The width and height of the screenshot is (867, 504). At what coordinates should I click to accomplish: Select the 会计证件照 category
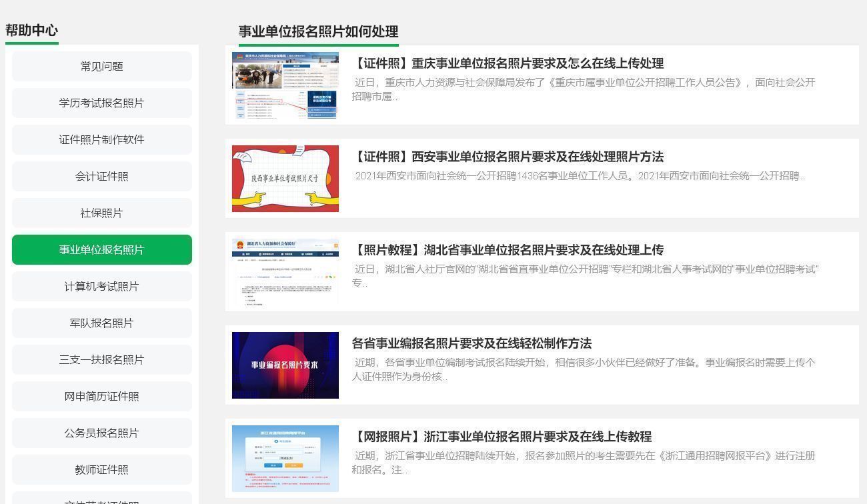(x=101, y=176)
